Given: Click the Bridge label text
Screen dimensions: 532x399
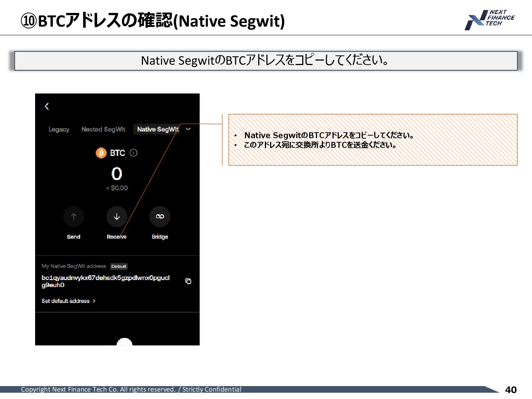Looking at the screenshot, I should pos(160,237).
